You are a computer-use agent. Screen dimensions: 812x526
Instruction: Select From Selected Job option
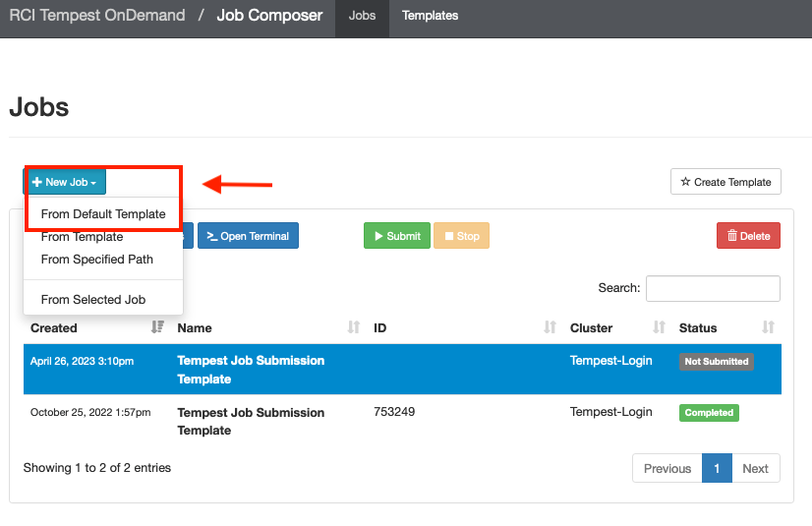coord(93,299)
